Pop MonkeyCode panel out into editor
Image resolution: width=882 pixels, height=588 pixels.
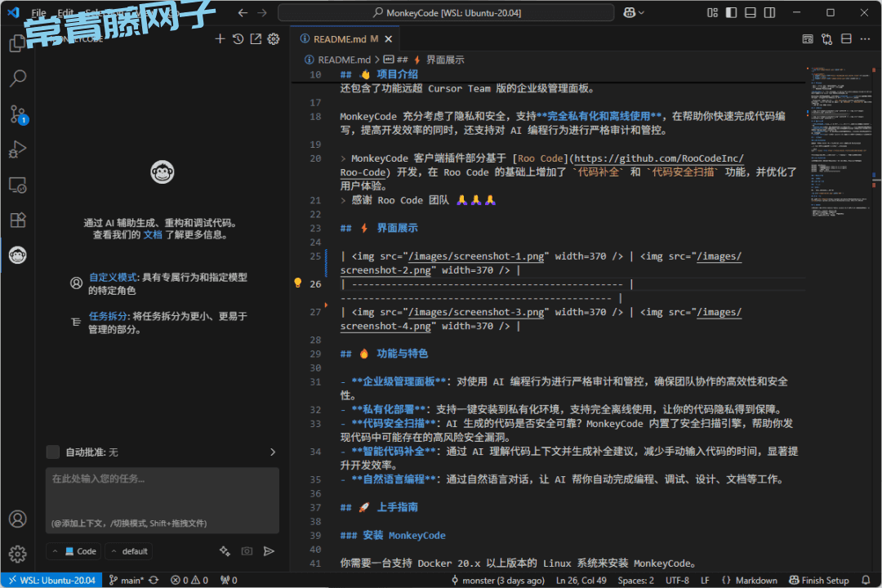click(256, 39)
